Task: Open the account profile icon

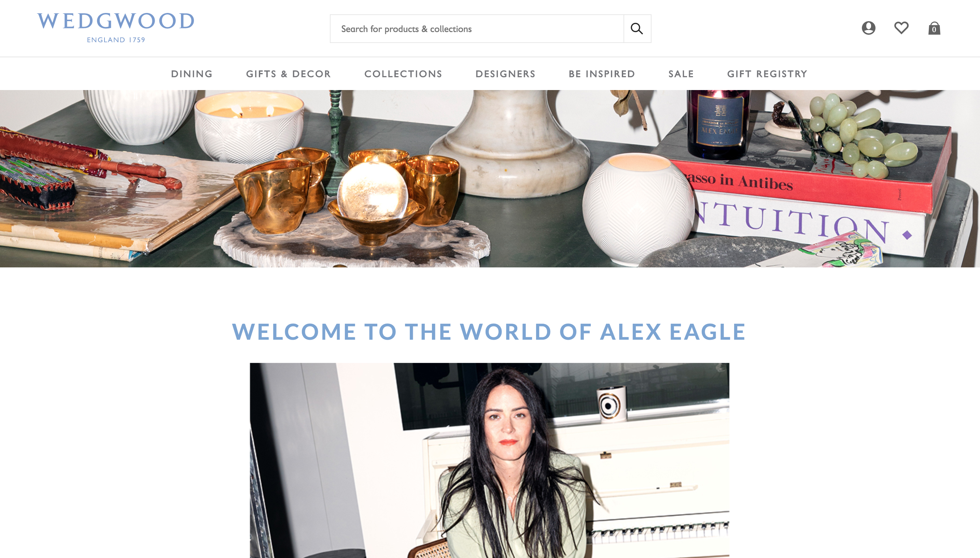Action: click(x=868, y=28)
